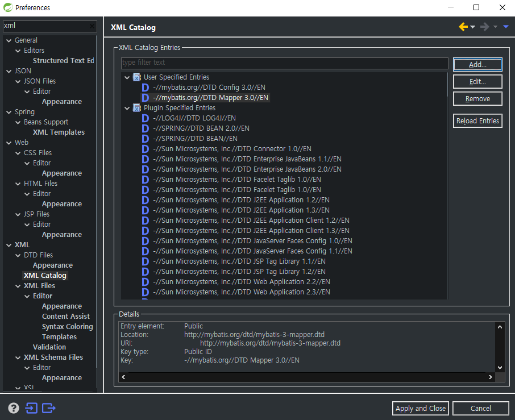The height and width of the screenshot is (420, 515).
Task: Collapse the User Specified Entries group
Action: point(127,77)
